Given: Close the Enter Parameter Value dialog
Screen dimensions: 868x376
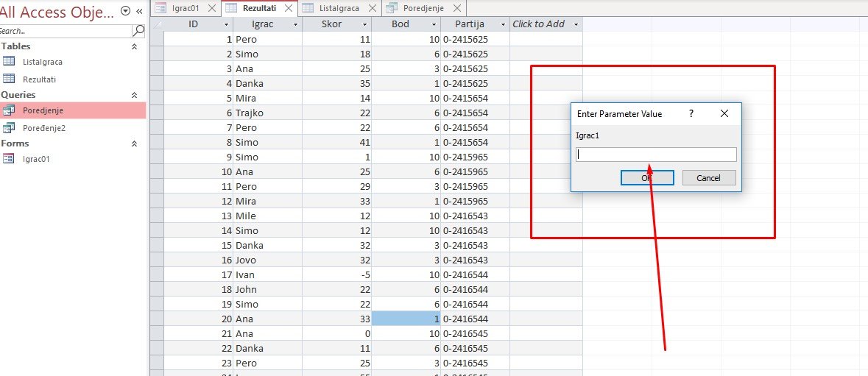Looking at the screenshot, I should [x=724, y=114].
